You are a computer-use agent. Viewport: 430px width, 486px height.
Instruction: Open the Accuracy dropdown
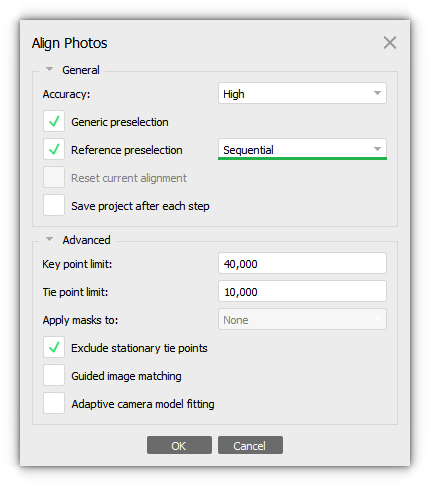[x=302, y=93]
